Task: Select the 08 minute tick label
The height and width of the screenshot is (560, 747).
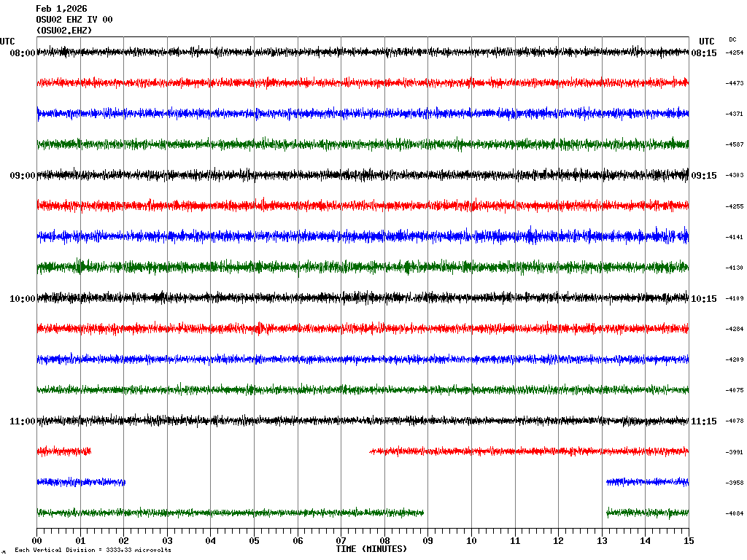Action: point(384,541)
